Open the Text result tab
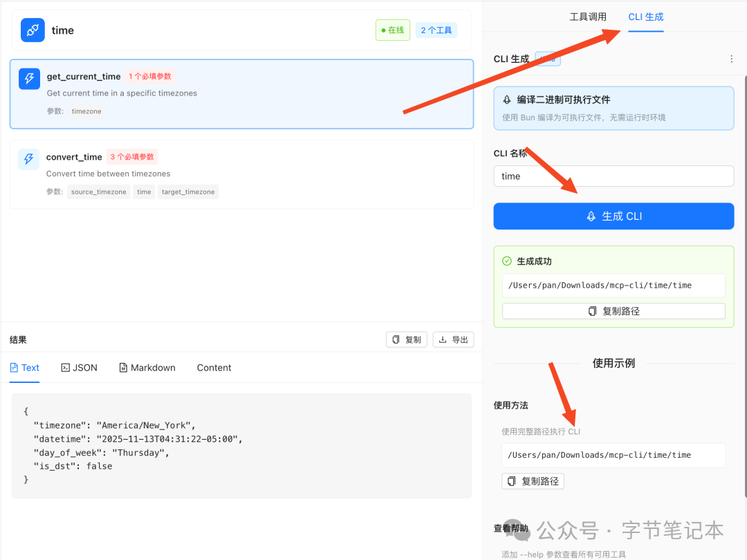Screen dimensions: 747x560 tap(24, 368)
